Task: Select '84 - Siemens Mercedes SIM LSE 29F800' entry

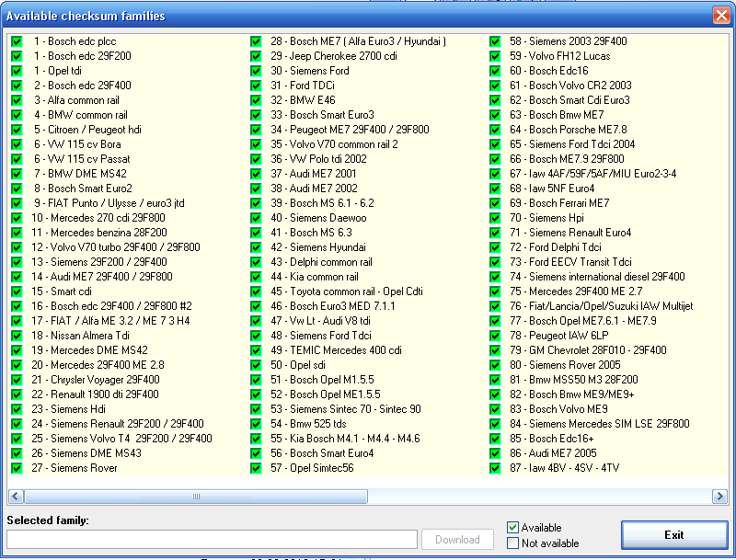Action: [600, 424]
